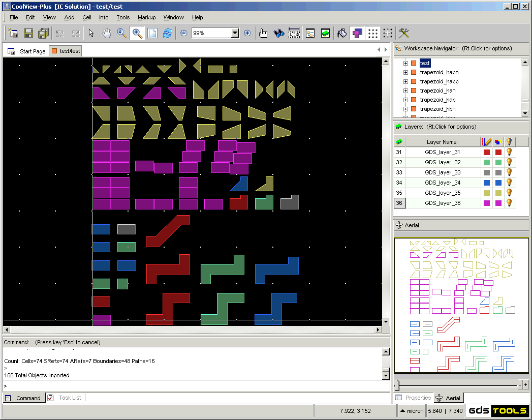Click the Refresh view icon
532x420 pixels.
click(168, 33)
